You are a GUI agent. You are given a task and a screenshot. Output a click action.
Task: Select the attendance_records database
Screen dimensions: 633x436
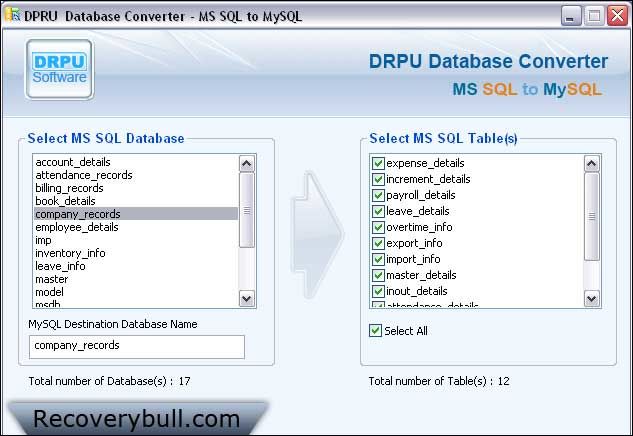(x=136, y=175)
